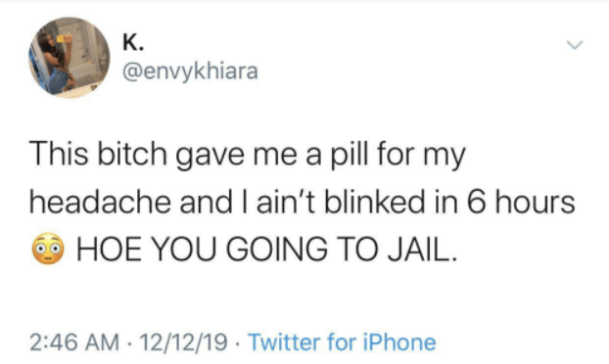The image size is (609, 364).
Task: Click the Twitter for iPhone source link
Action: coord(342,342)
